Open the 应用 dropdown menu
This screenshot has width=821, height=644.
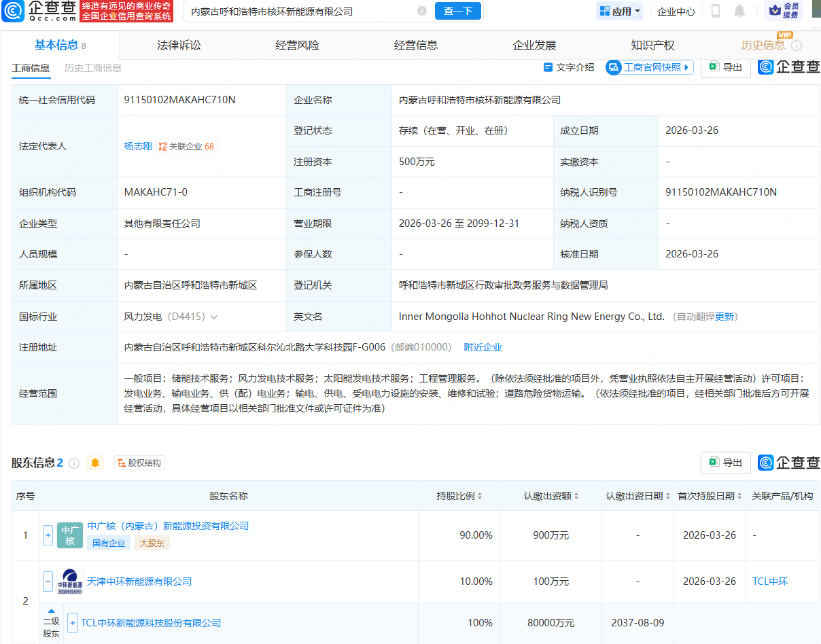(x=619, y=12)
